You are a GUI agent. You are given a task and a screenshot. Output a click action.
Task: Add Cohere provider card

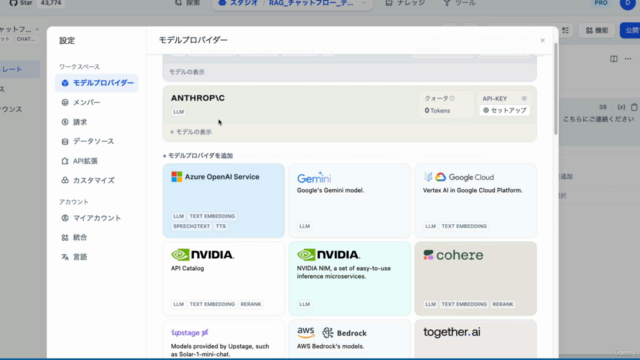click(x=476, y=278)
